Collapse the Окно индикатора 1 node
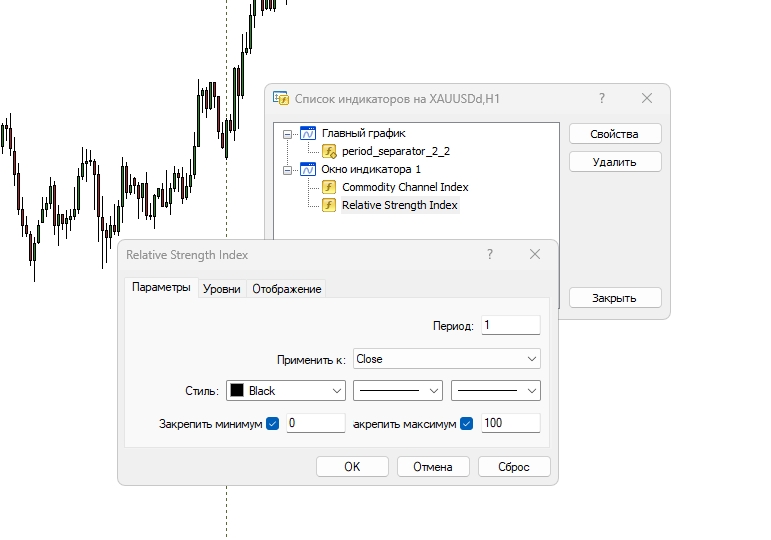The width and height of the screenshot is (771, 540). click(288, 169)
